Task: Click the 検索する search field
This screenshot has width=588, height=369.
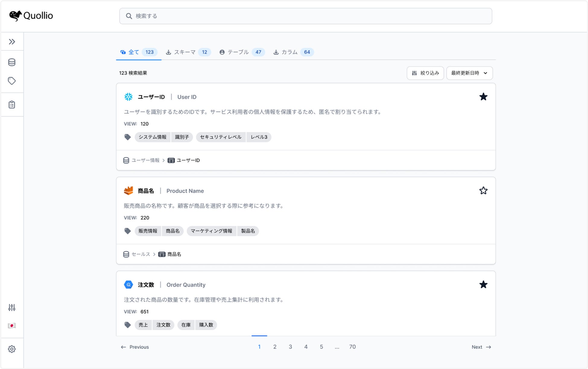Action: (305, 16)
